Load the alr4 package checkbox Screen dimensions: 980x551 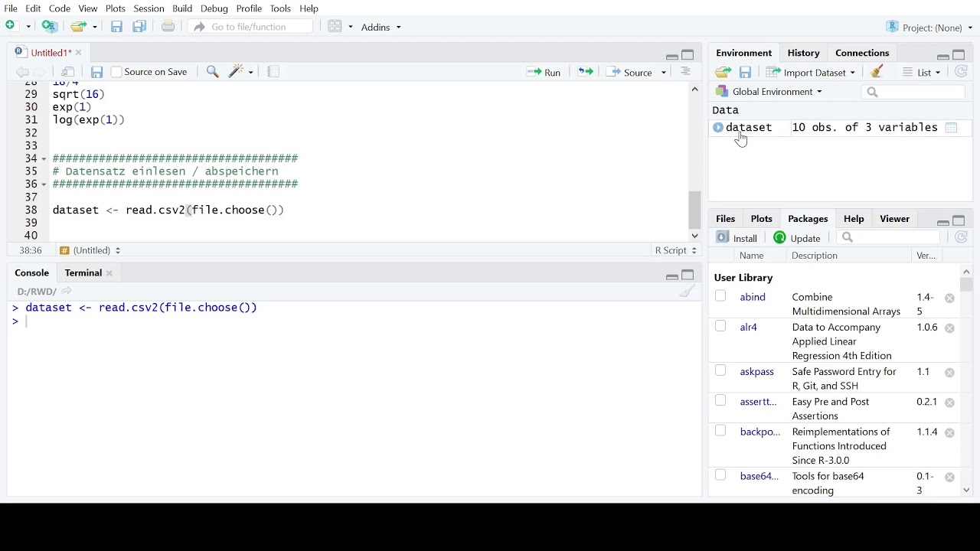(720, 326)
